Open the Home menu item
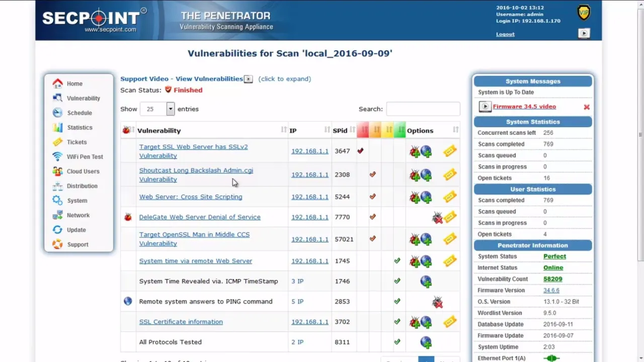The width and height of the screenshot is (644, 362). tap(74, 84)
